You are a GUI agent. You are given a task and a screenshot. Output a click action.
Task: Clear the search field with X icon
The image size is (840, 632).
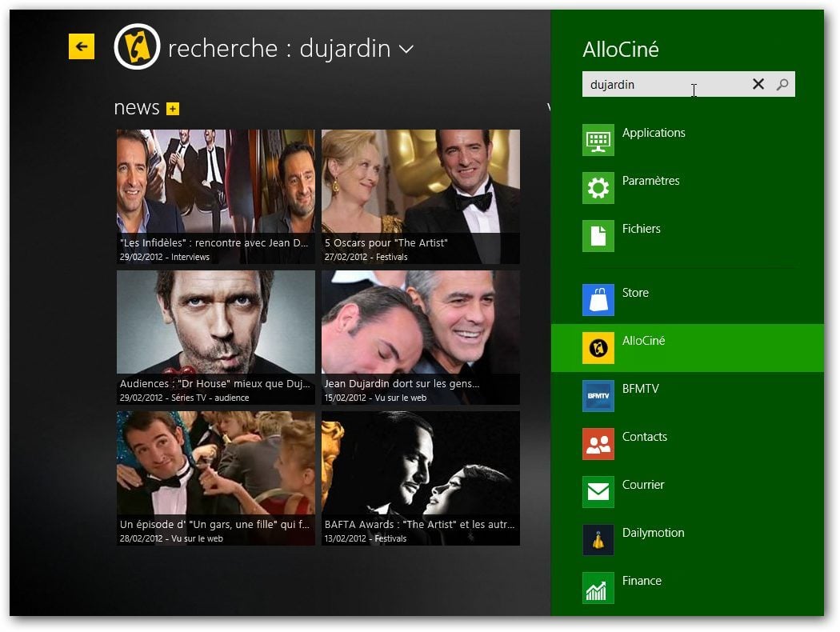click(x=758, y=84)
